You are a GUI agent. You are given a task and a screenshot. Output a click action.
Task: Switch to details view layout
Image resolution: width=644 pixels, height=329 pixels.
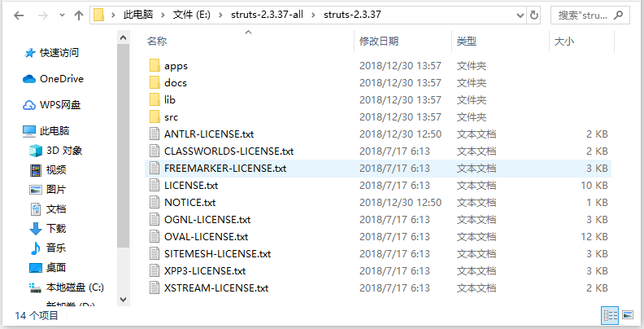[610, 315]
